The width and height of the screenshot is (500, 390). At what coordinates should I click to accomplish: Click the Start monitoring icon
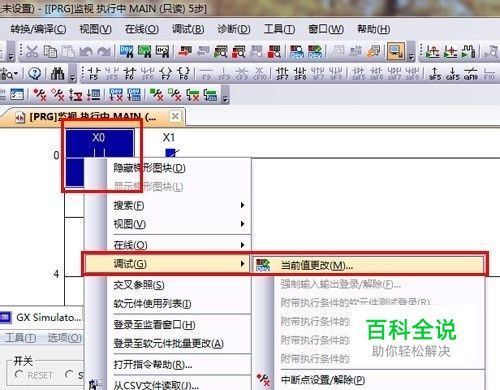click(221, 52)
